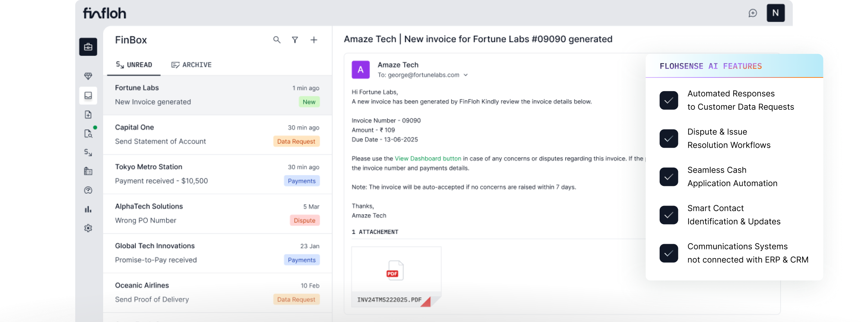Image resolution: width=868 pixels, height=322 pixels.
Task: Expand recipient details next to george@fortunelabs.com
Action: tap(466, 75)
